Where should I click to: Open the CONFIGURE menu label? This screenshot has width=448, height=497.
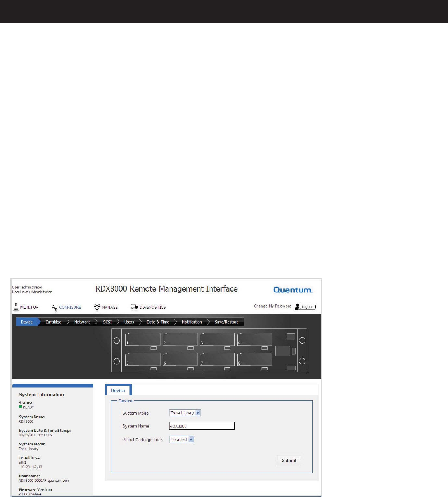(x=70, y=308)
